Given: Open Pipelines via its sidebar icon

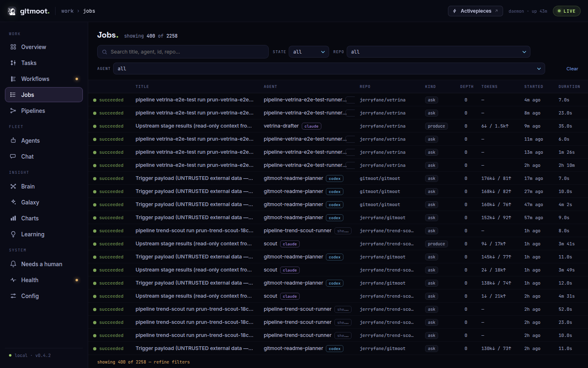Looking at the screenshot, I should (13, 111).
